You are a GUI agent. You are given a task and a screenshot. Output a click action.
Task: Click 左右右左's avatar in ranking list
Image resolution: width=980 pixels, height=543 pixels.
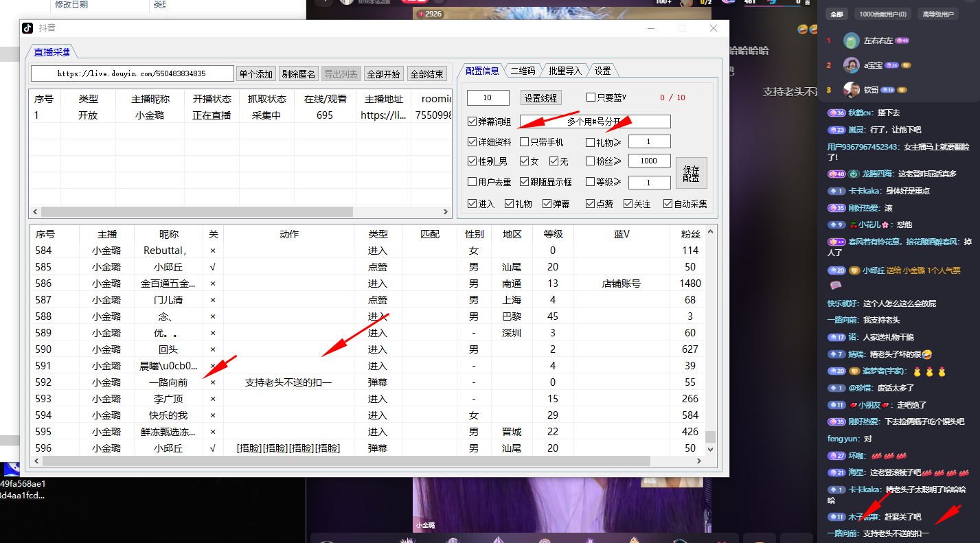click(852, 41)
